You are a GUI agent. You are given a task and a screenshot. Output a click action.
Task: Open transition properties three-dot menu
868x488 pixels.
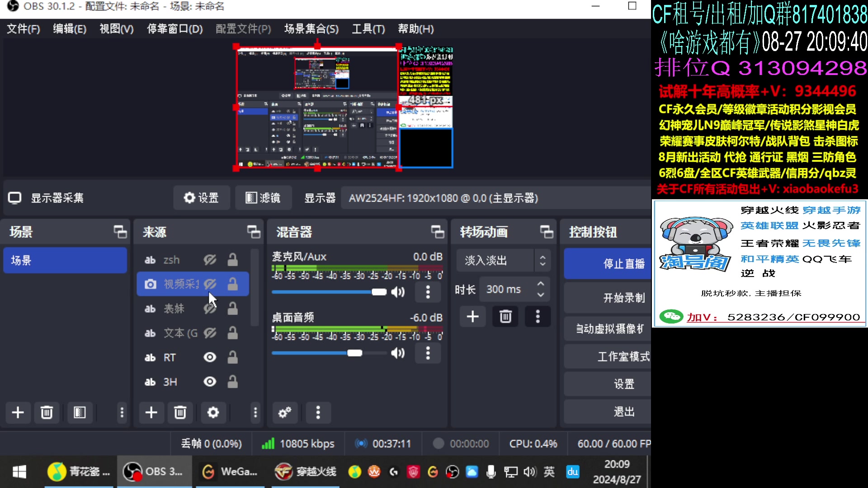coord(538,316)
